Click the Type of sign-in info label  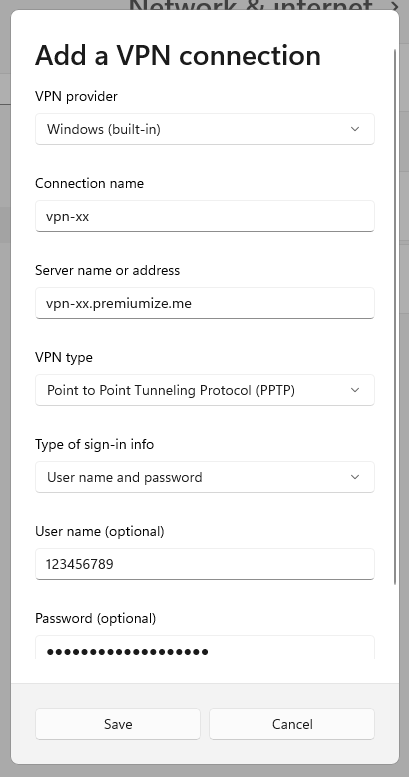[x=95, y=444]
